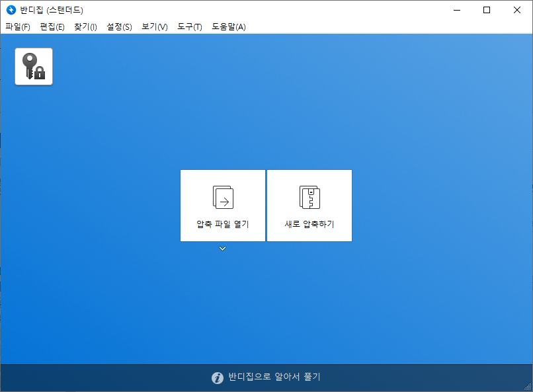Viewport: 533px width, 392px height.
Task: Click the key and lock password manager icon
Action: tap(34, 66)
